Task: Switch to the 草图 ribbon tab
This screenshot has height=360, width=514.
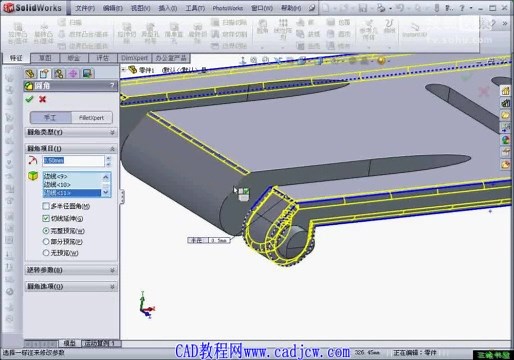Action: click(x=45, y=58)
